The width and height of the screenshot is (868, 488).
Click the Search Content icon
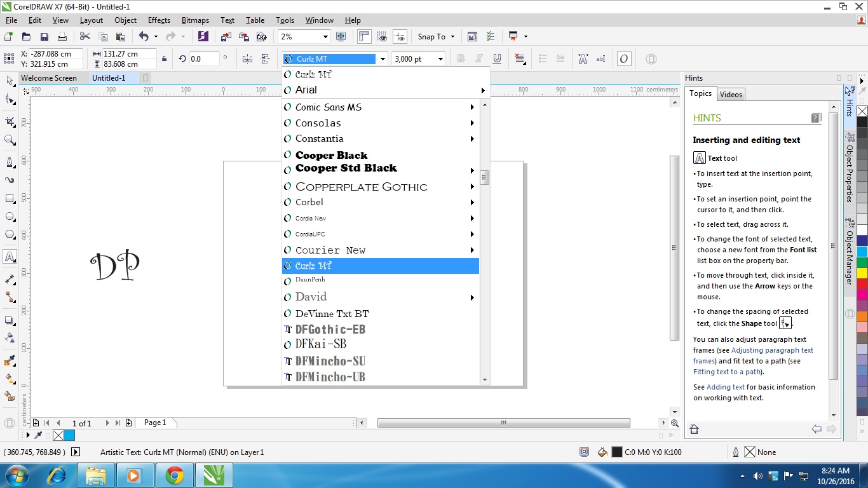click(203, 37)
